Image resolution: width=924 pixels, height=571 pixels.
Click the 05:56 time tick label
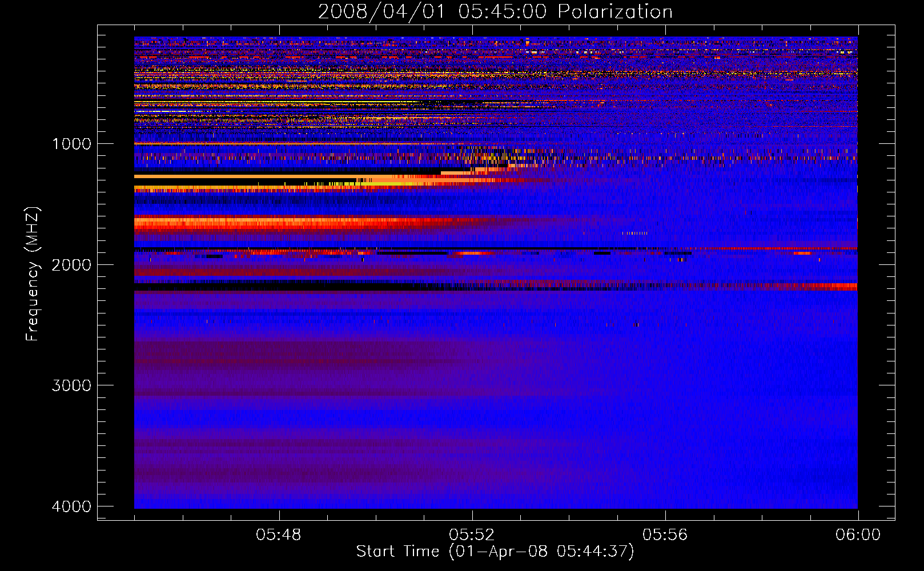point(665,535)
